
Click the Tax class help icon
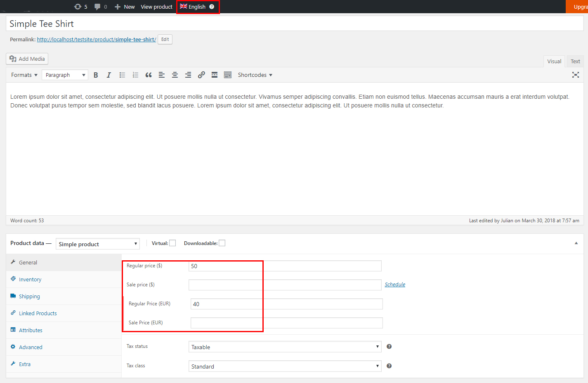[x=389, y=366]
